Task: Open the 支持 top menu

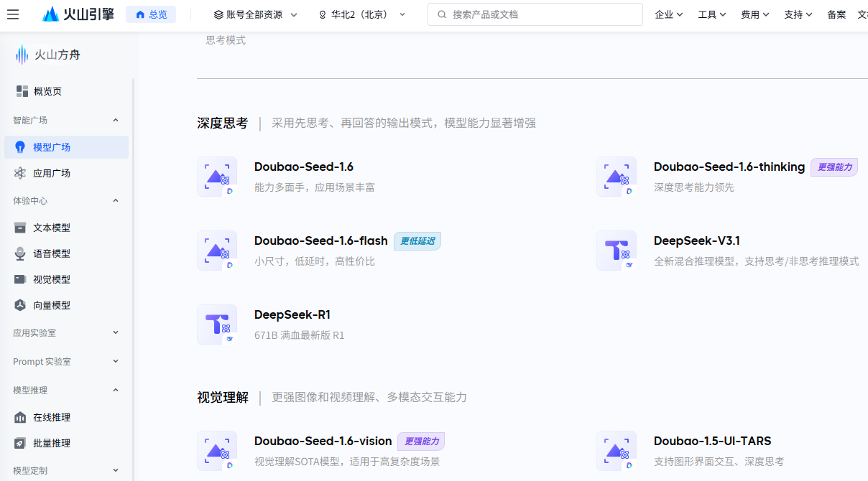Action: [x=798, y=14]
